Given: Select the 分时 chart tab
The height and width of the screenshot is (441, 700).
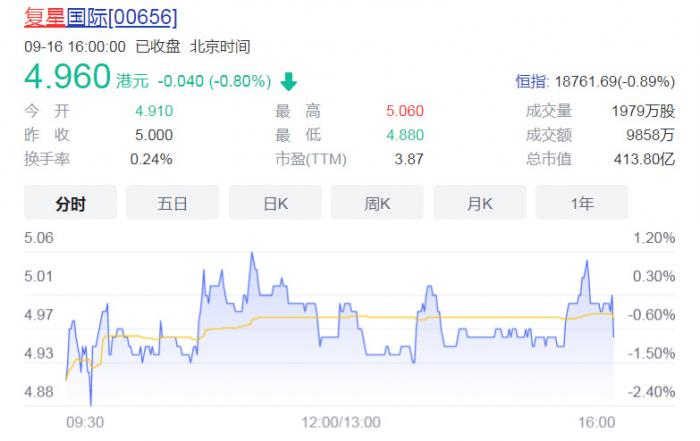Looking at the screenshot, I should coord(71,204).
